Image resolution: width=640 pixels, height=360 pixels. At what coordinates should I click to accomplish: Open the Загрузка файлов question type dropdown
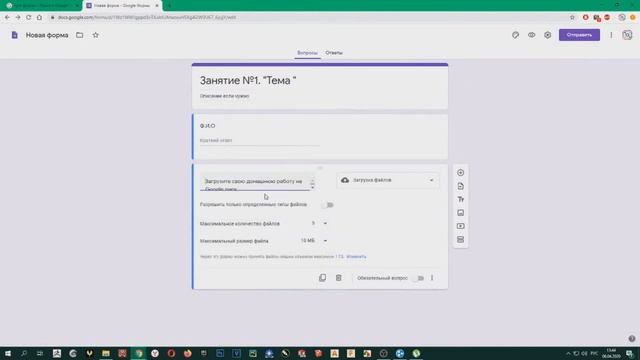388,180
